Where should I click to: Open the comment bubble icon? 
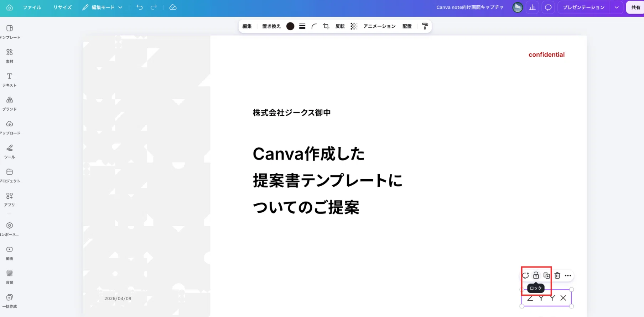click(548, 7)
